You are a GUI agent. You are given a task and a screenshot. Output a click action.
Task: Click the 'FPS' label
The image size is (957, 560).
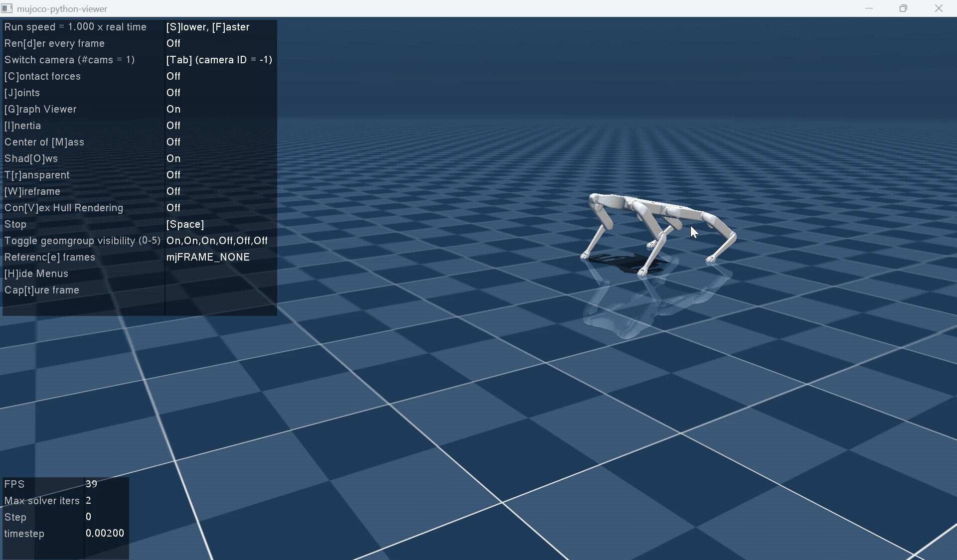[14, 484]
